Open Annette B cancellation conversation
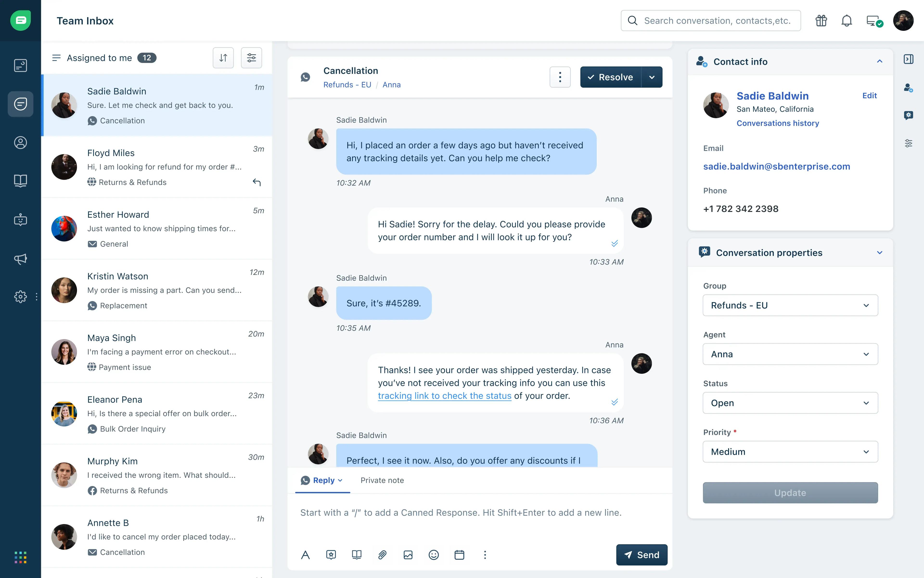Screen dimensions: 924x578 pyautogui.click(x=157, y=537)
